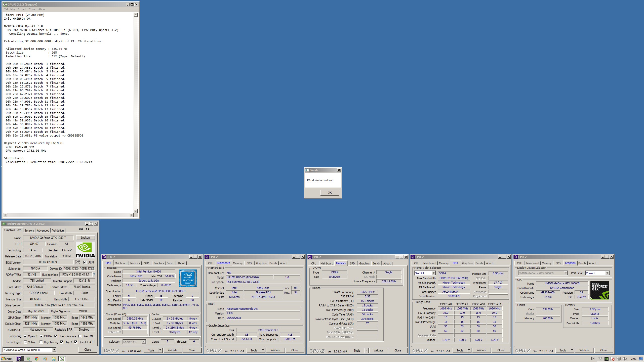The width and height of the screenshot is (644, 362).
Task: Click the GPUPI pi title bar icon
Action: coord(5,4)
